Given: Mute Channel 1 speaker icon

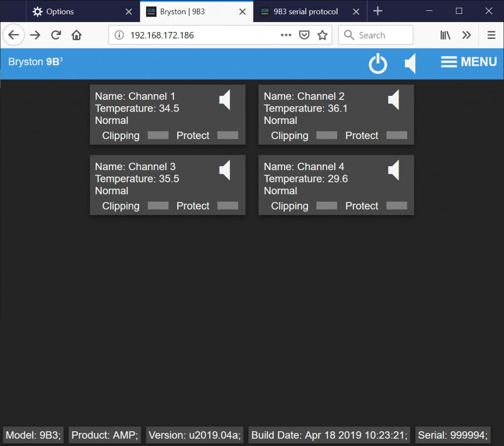Looking at the screenshot, I should 225,100.
